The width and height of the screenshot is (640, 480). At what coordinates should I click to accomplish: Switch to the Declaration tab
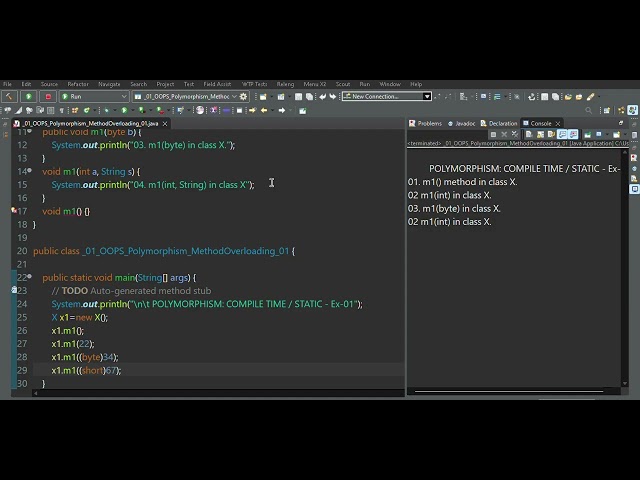pyautogui.click(x=499, y=123)
